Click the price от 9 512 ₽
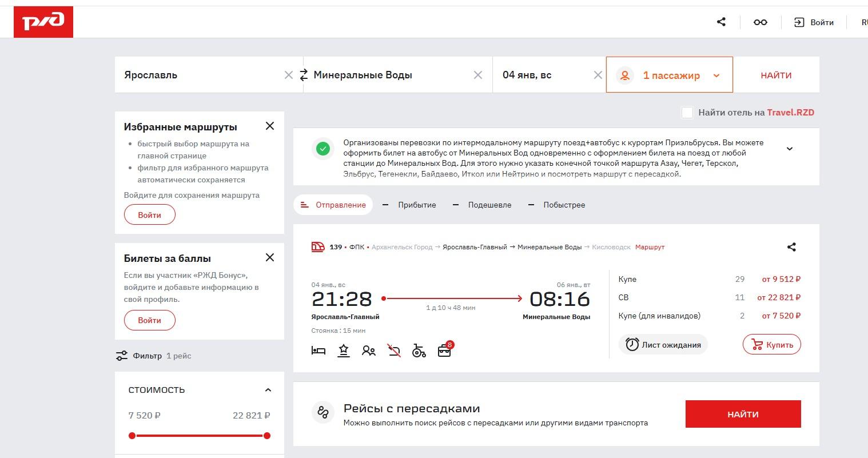This screenshot has height=458, width=868. pyautogui.click(x=781, y=279)
